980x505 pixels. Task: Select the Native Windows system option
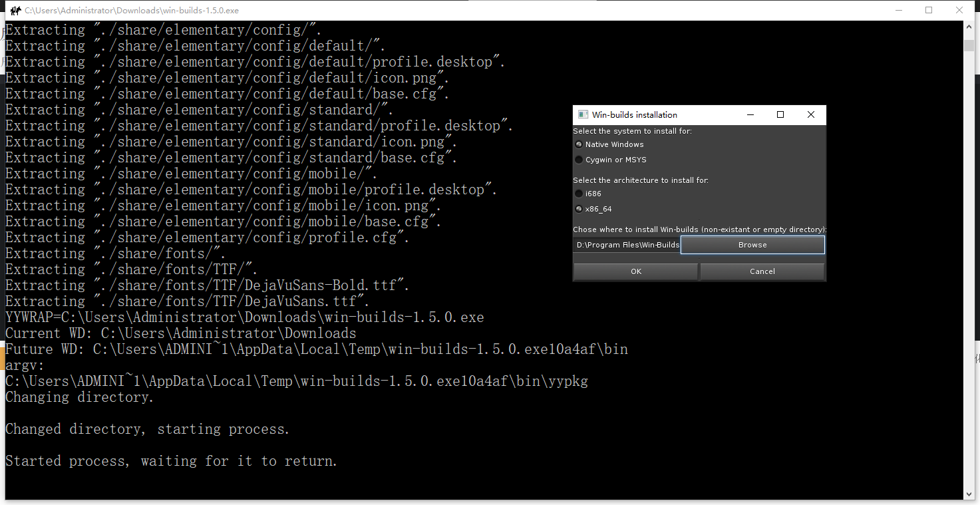coord(579,144)
